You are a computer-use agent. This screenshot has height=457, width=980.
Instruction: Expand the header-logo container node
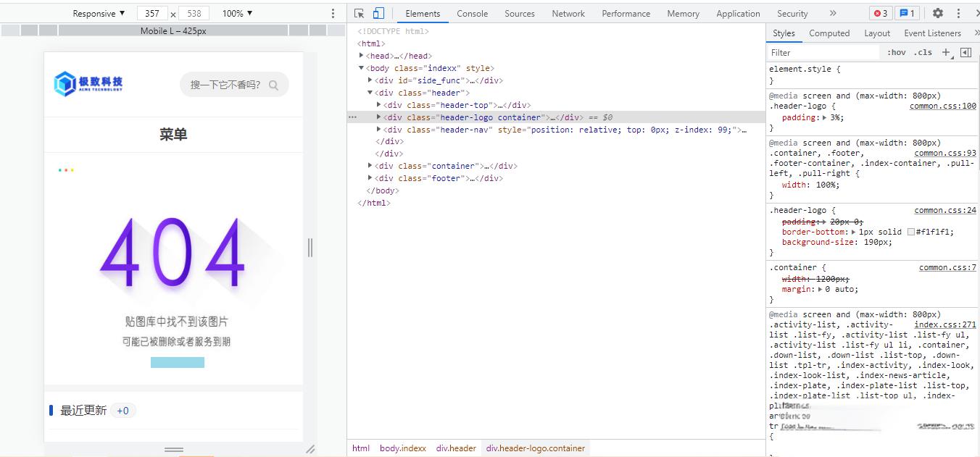pos(379,117)
